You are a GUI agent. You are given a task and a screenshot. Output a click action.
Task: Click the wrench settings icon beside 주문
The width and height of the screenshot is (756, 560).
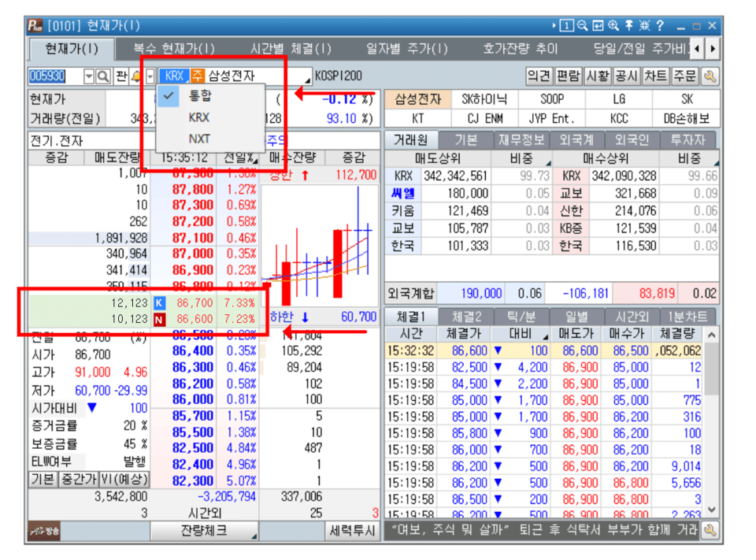[710, 76]
